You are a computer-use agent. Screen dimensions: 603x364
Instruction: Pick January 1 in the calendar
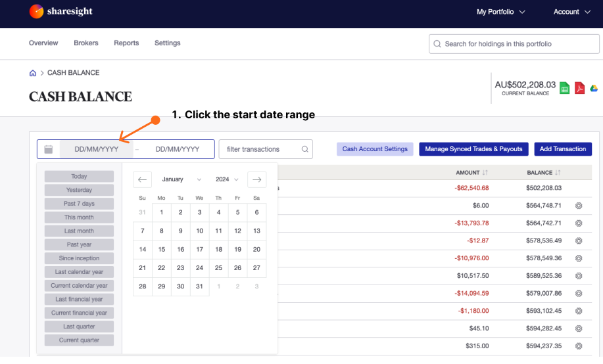[162, 213]
